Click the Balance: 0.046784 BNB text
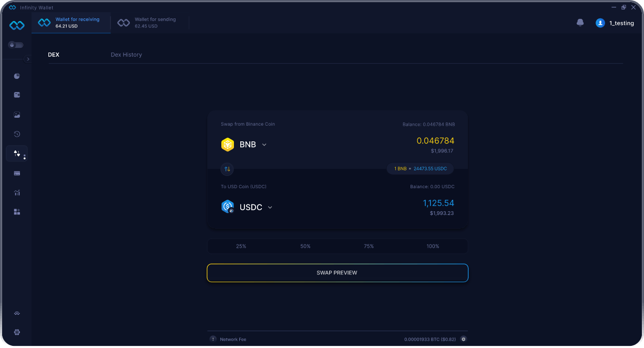 click(428, 125)
